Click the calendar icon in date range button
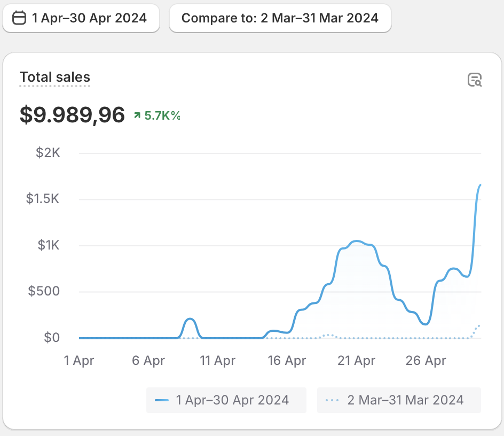504x436 pixels. point(19,18)
